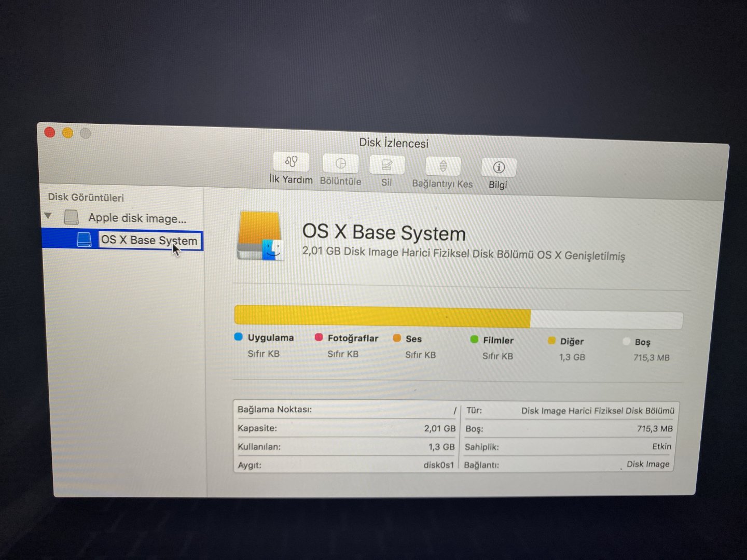Image resolution: width=747 pixels, height=560 pixels.
Task: Click green Filmler color dot
Action: click(474, 340)
